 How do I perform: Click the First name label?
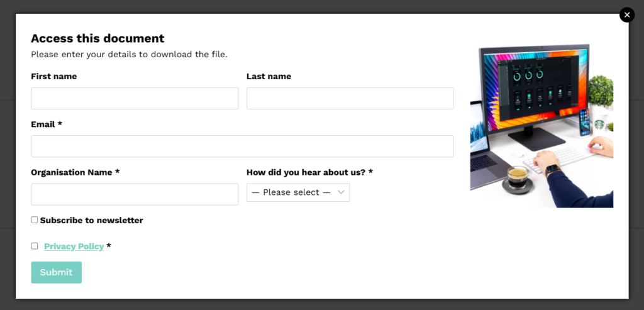click(54, 76)
